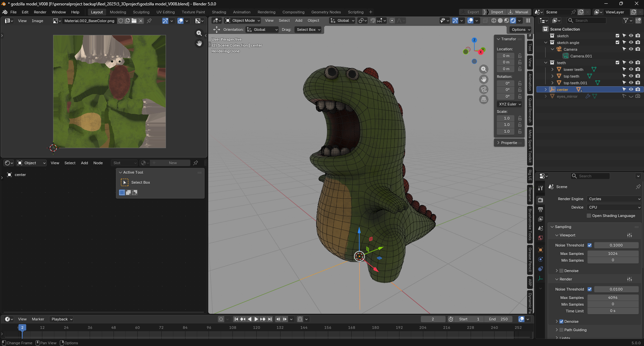Viewport: 644px width, 346px height.
Task: Toggle the camera view in the viewport
Action: coord(484,89)
